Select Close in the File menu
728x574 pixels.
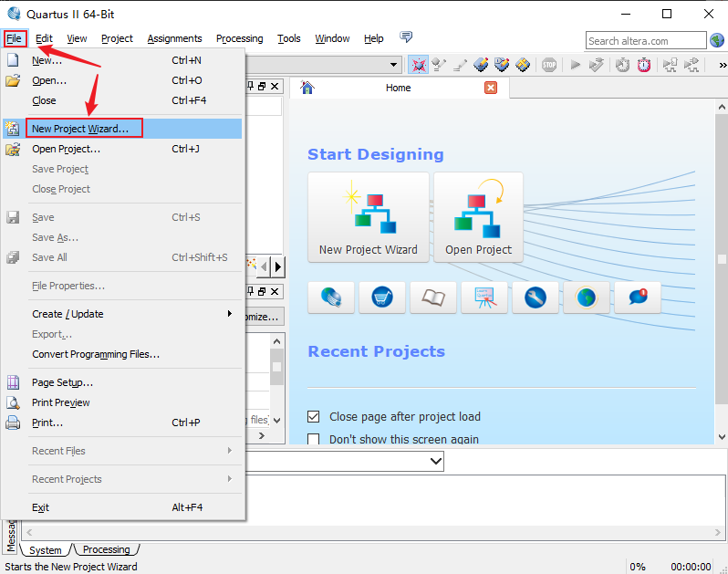(x=122, y=100)
